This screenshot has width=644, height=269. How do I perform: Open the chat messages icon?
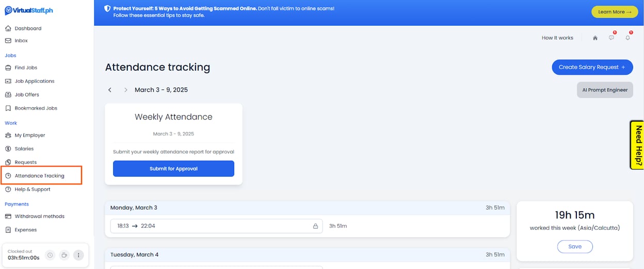point(611,38)
